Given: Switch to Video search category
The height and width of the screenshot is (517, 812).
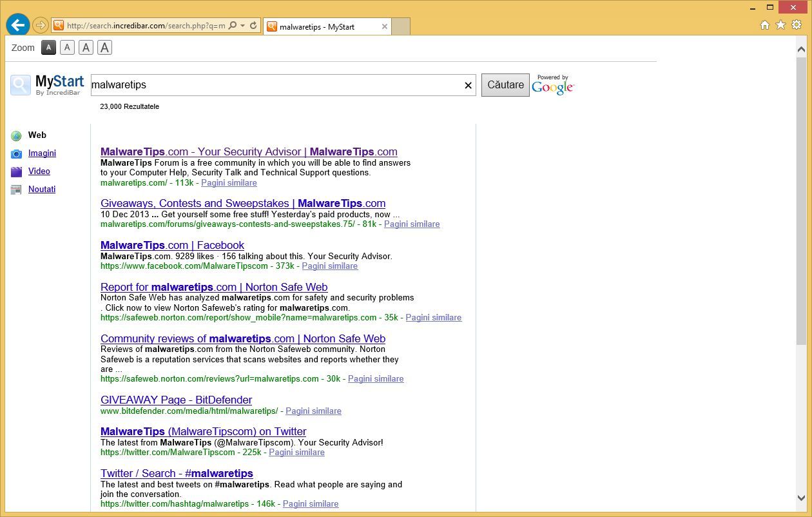Looking at the screenshot, I should pos(39,171).
